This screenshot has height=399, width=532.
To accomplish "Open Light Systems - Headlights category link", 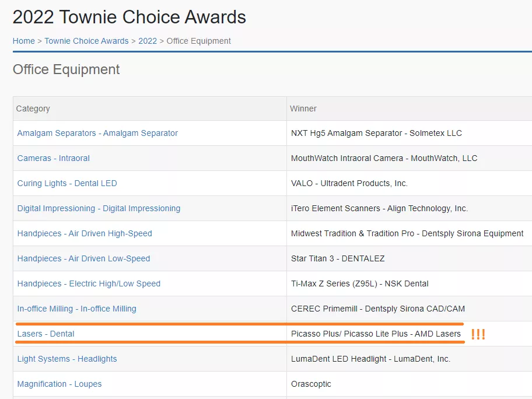I will pos(67,359).
